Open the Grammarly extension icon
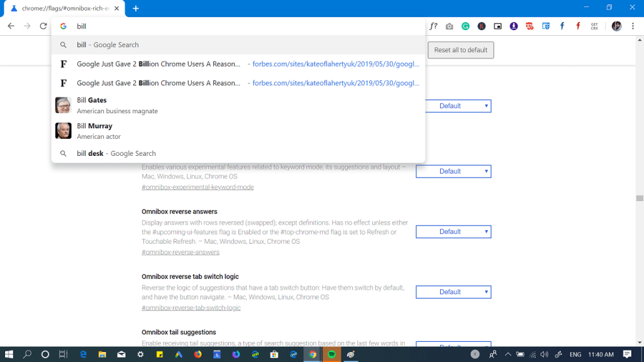This screenshot has width=644, height=362. click(465, 26)
